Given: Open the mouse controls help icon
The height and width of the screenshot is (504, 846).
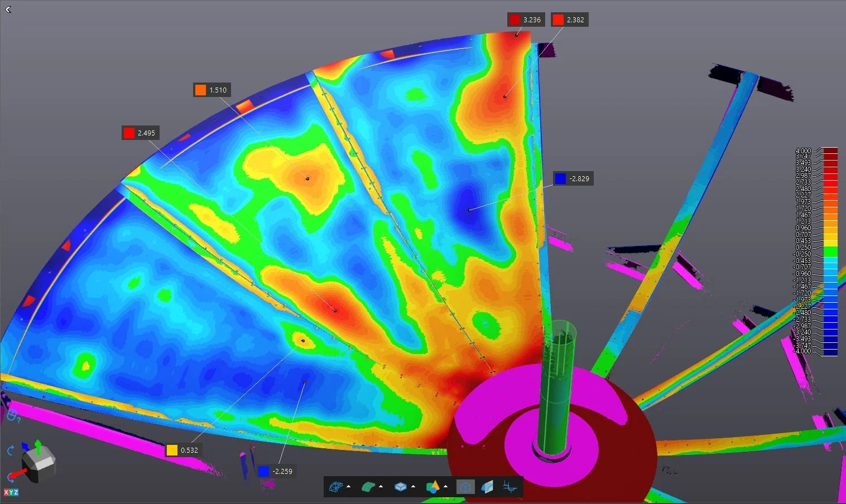Looking at the screenshot, I should coord(13,415).
